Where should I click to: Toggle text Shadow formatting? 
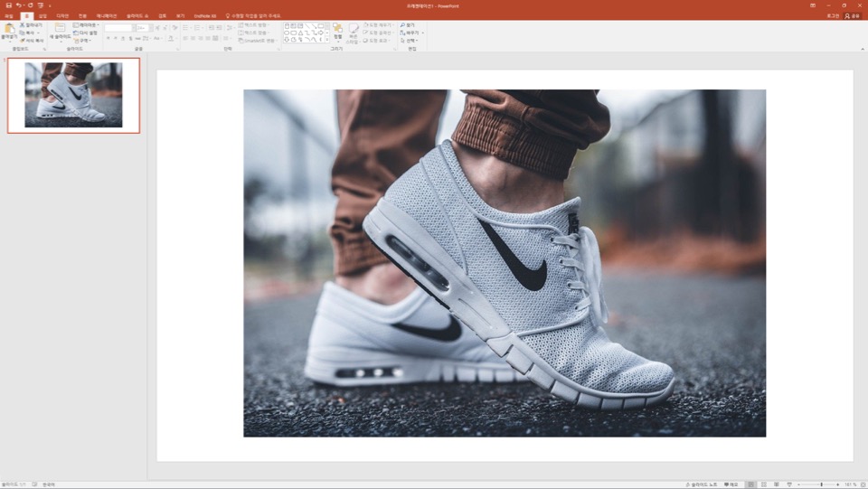pos(130,39)
